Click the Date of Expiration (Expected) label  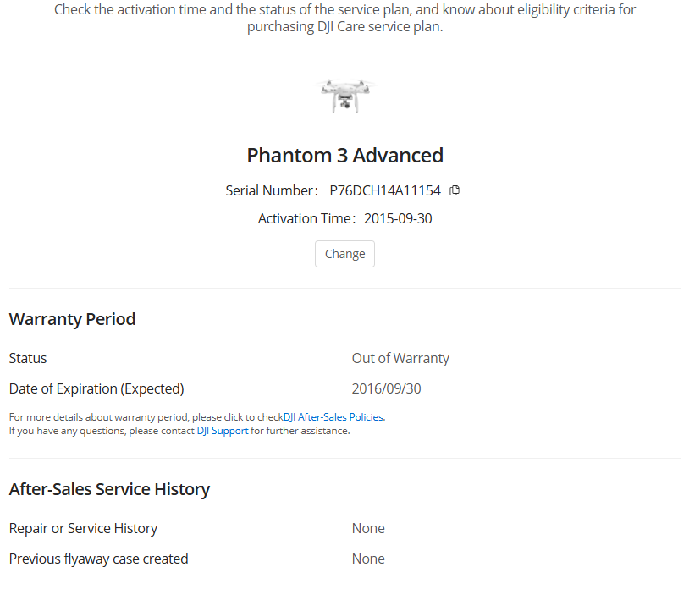[96, 388]
